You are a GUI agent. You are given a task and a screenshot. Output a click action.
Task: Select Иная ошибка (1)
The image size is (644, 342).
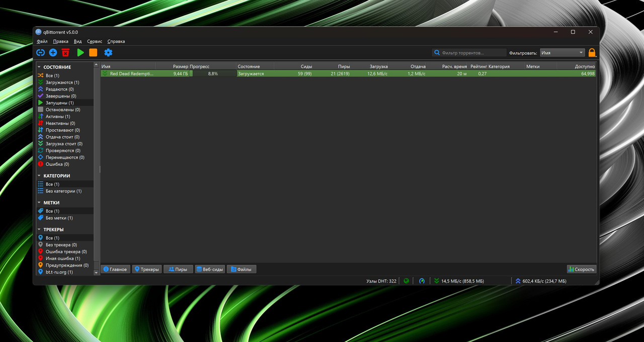pos(65,259)
